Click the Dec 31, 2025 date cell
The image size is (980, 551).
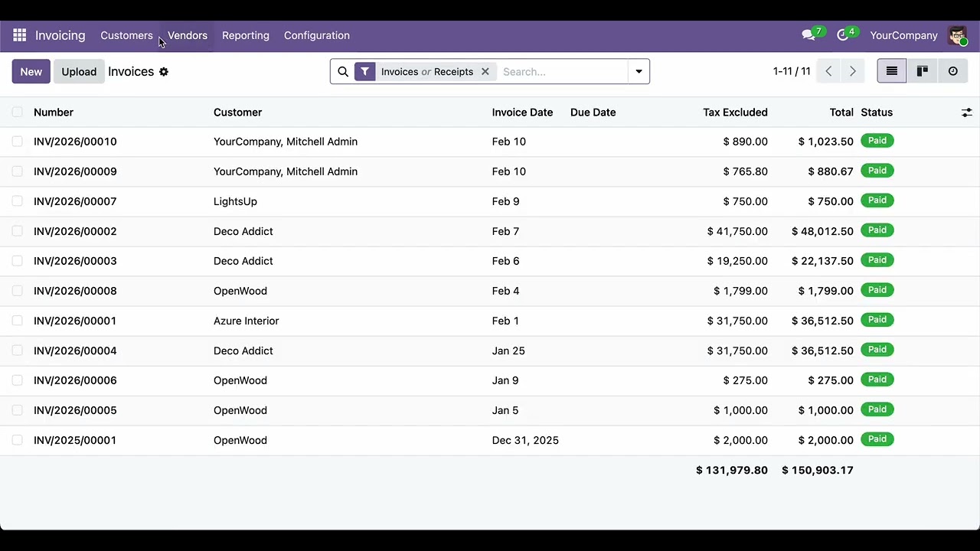coord(525,440)
